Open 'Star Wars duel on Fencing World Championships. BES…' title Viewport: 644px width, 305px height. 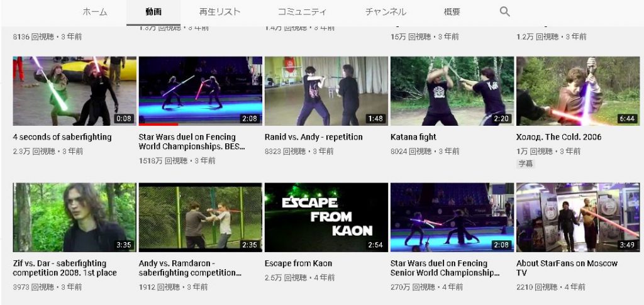coord(192,141)
